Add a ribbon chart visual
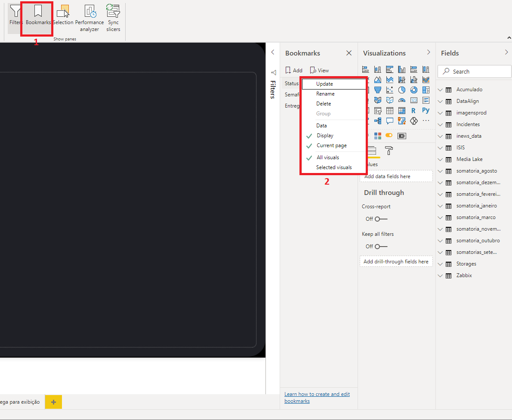Image resolution: width=512 pixels, height=420 pixels. (426, 80)
